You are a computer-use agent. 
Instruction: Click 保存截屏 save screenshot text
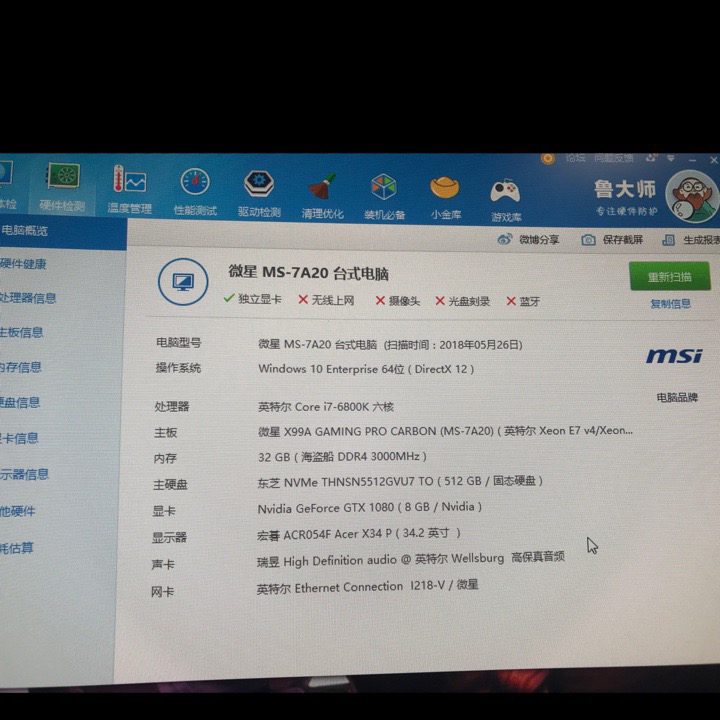(x=623, y=240)
